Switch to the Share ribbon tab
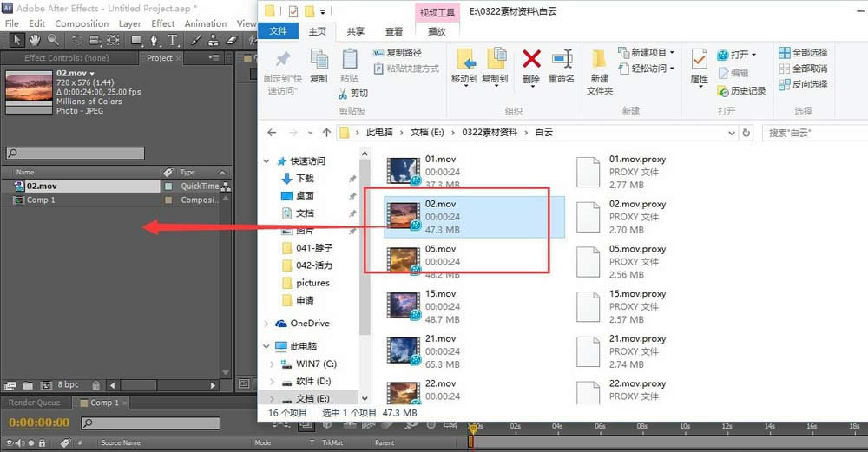This screenshot has width=868, height=452. (355, 31)
